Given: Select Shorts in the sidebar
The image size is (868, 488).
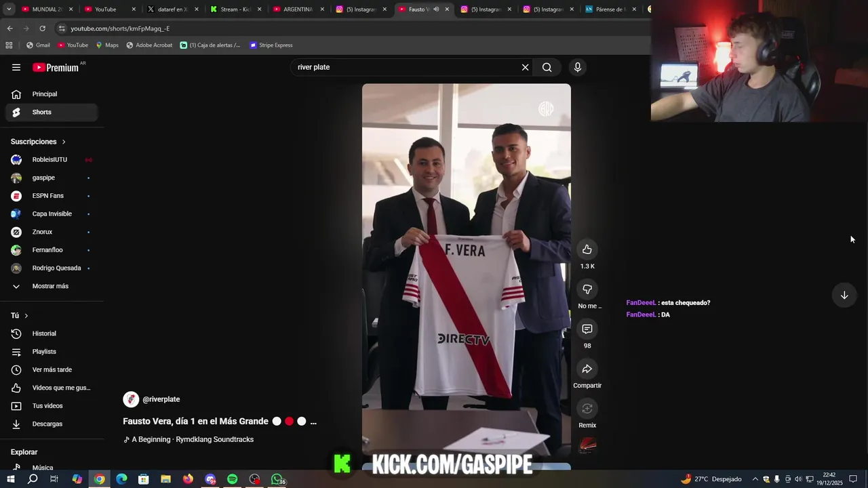Looking at the screenshot, I should [52, 112].
